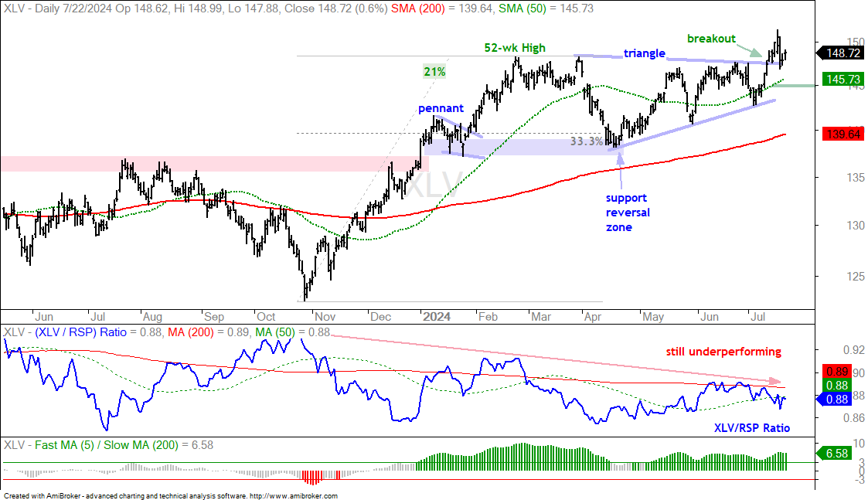Click the 33.3% retracement label
This screenshot has width=868, height=500.
(586, 141)
